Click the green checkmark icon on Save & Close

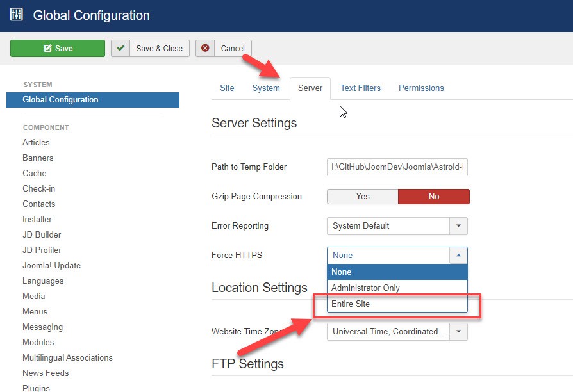point(120,48)
